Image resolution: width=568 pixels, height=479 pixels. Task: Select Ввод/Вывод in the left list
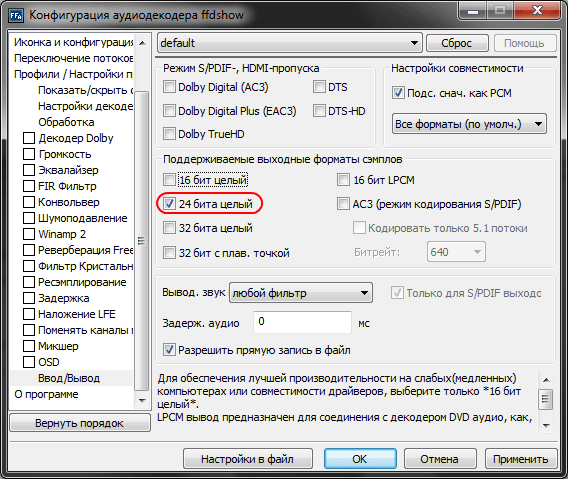(69, 378)
